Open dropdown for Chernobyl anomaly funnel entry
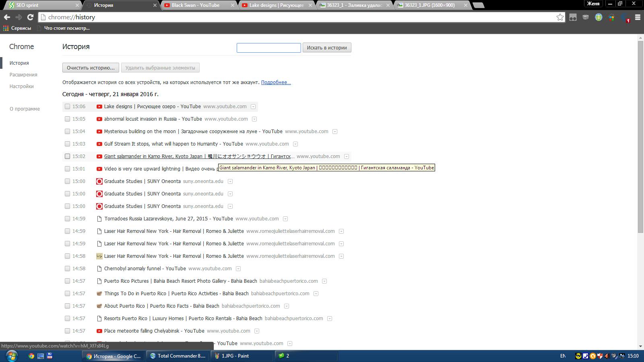This screenshot has height=362, width=644. click(x=238, y=269)
